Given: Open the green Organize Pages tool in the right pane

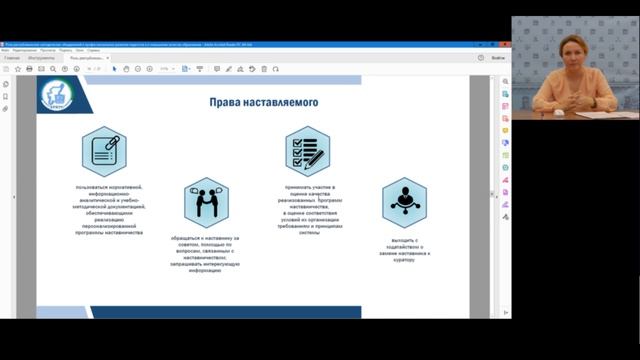Looking at the screenshot, I should (505, 155).
